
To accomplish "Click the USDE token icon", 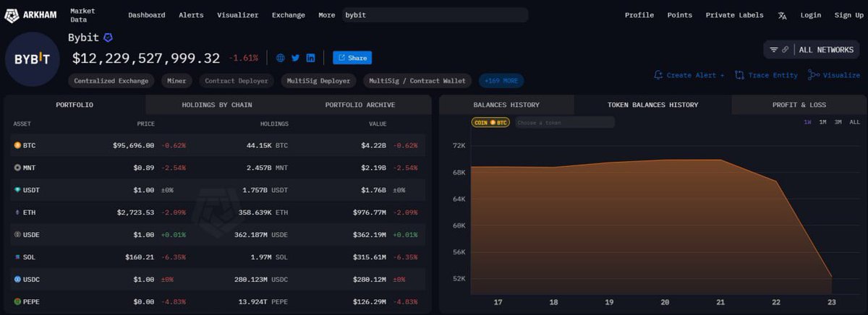I will (x=17, y=235).
